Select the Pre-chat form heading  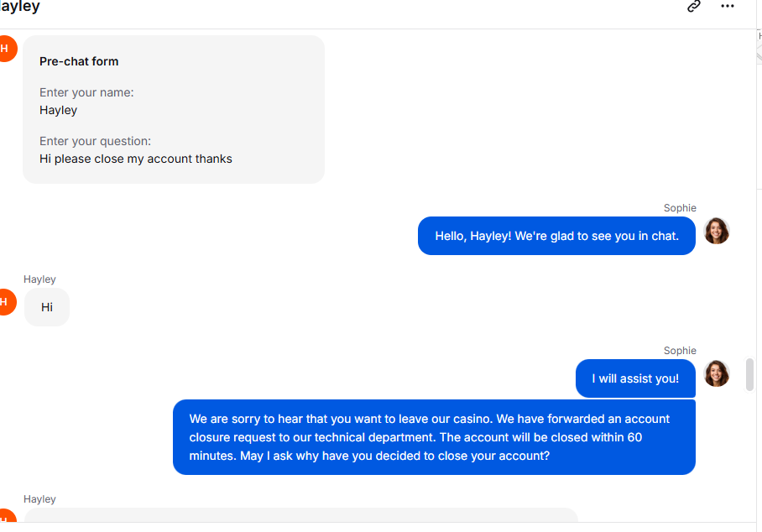click(79, 62)
